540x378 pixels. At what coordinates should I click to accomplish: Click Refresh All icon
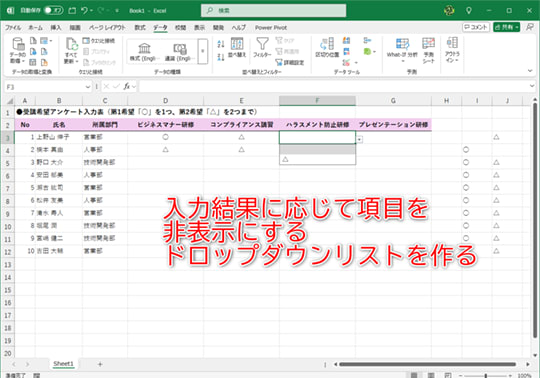(x=71, y=50)
